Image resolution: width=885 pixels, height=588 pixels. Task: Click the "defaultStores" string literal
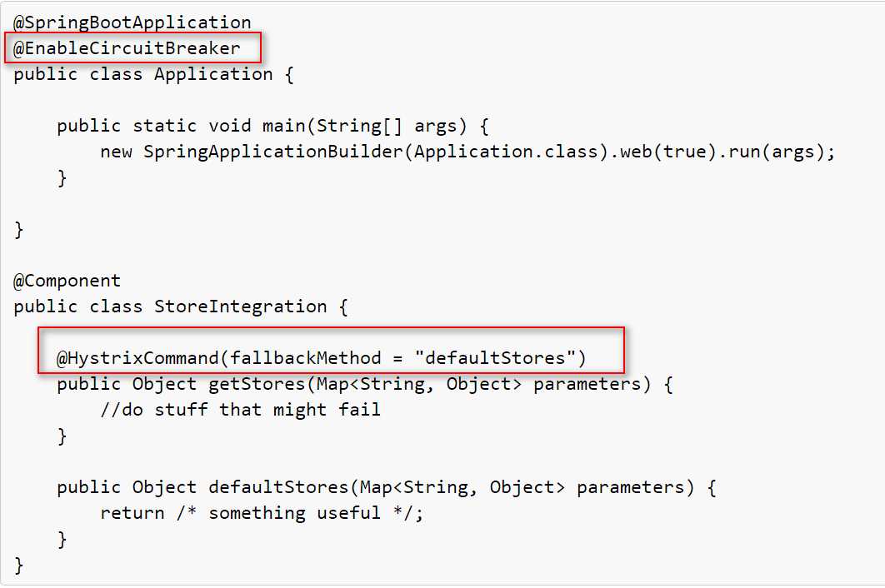pos(500,358)
